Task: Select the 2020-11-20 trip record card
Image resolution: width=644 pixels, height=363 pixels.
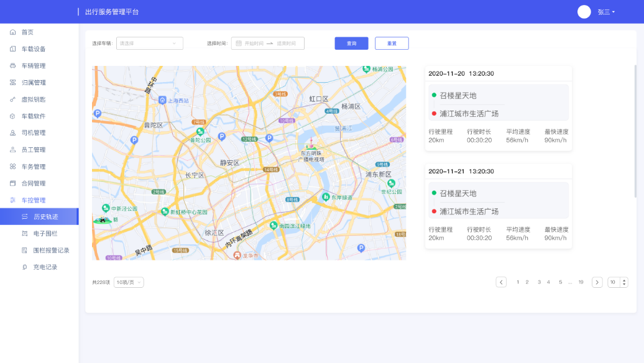Action: click(x=498, y=108)
